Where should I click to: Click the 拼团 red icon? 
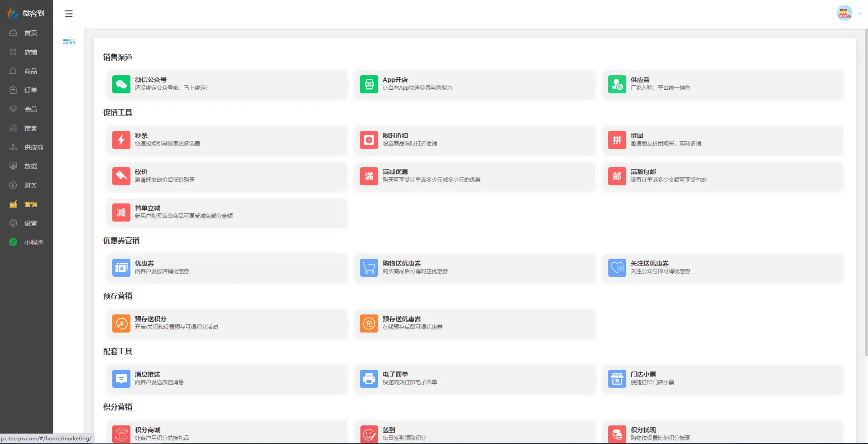[x=617, y=140]
